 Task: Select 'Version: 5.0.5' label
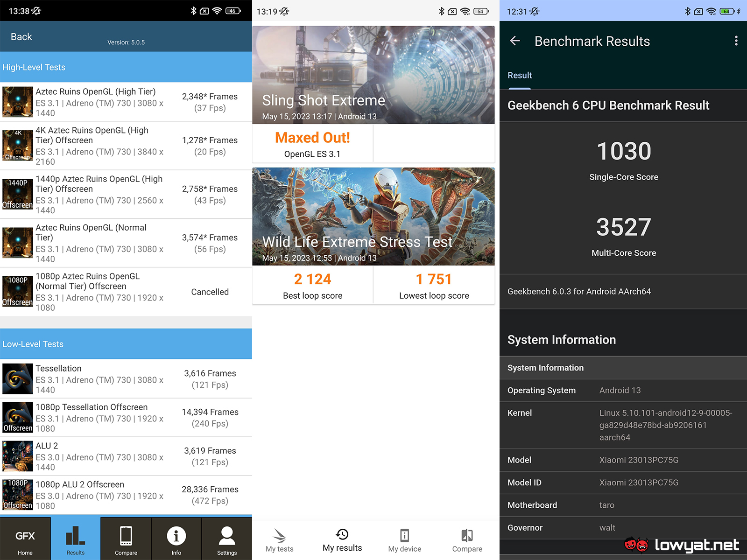126,42
